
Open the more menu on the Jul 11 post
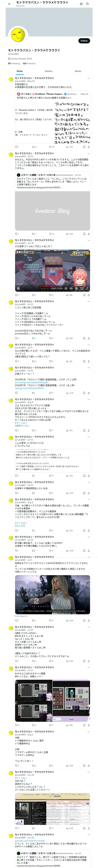click(x=89, y=345)
